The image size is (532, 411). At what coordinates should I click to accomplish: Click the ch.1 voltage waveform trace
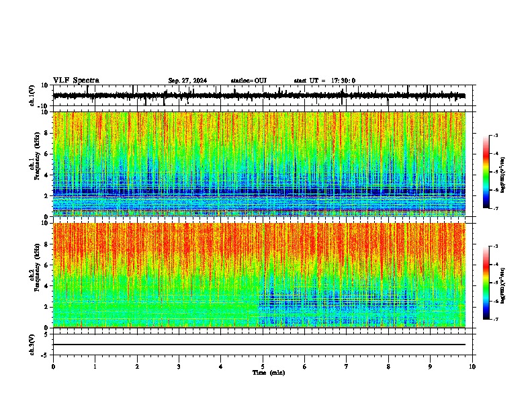[x=259, y=95]
